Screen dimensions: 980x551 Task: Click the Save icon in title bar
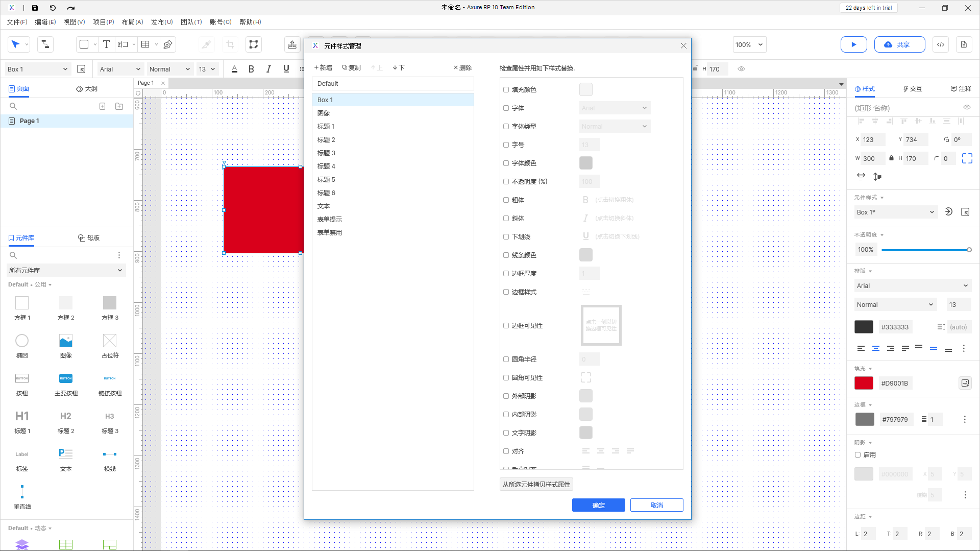[x=35, y=8]
